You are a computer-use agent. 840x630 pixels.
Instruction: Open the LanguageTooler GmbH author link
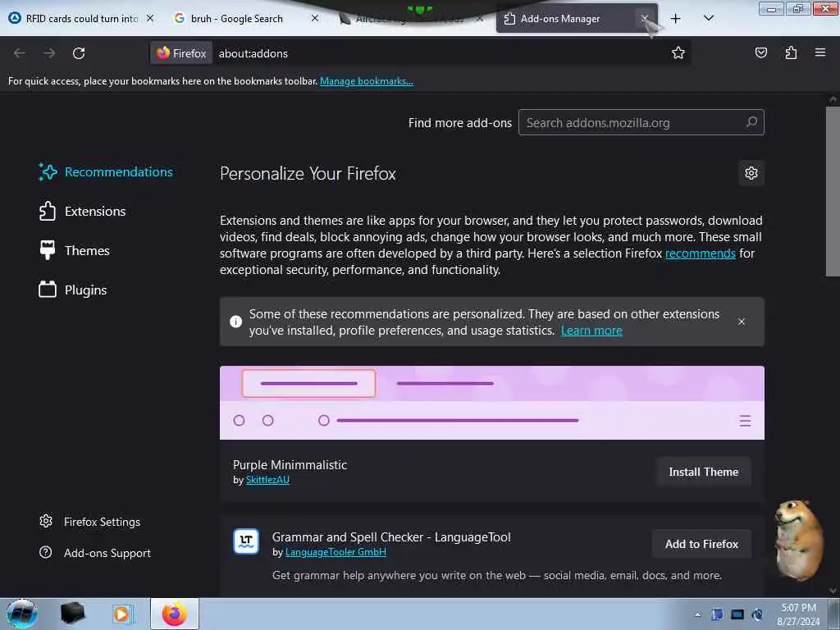336,552
